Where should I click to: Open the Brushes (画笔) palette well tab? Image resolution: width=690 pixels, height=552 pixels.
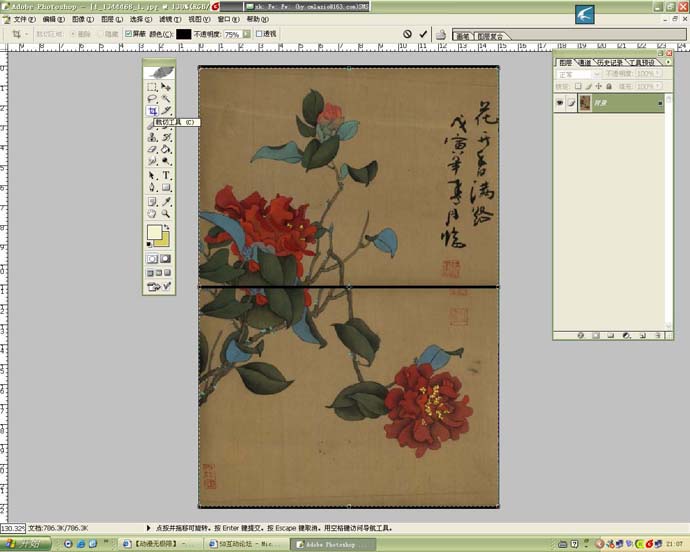[x=463, y=37]
